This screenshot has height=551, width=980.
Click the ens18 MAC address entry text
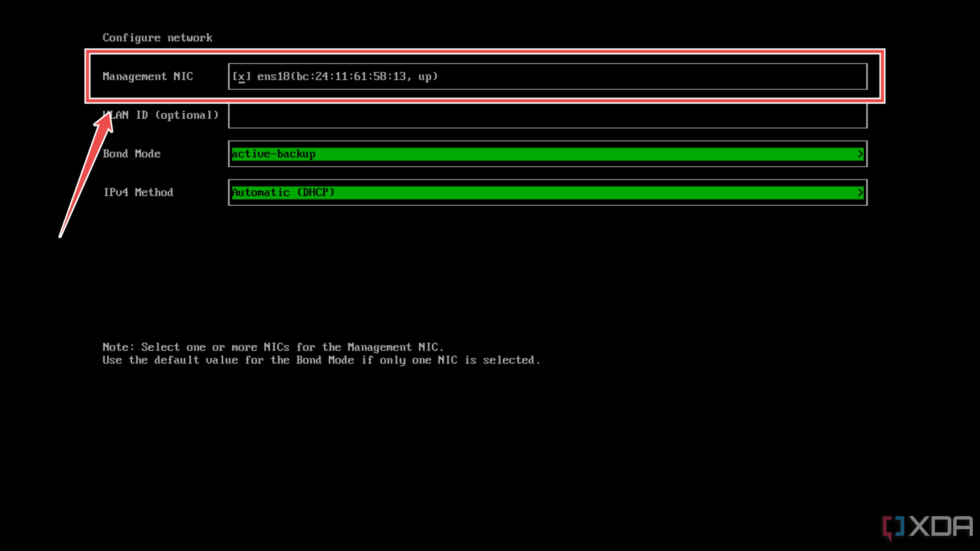coord(347,77)
